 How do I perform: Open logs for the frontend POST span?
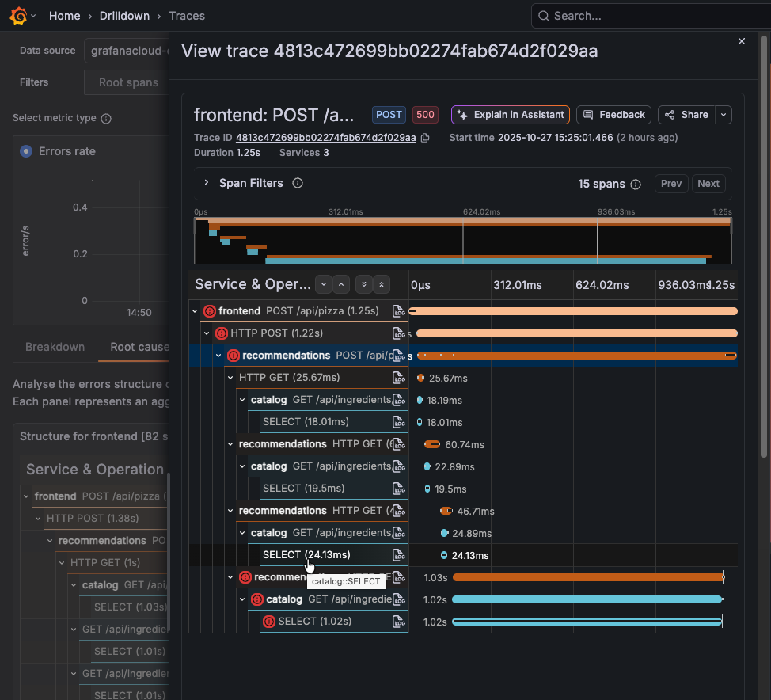[398, 310]
